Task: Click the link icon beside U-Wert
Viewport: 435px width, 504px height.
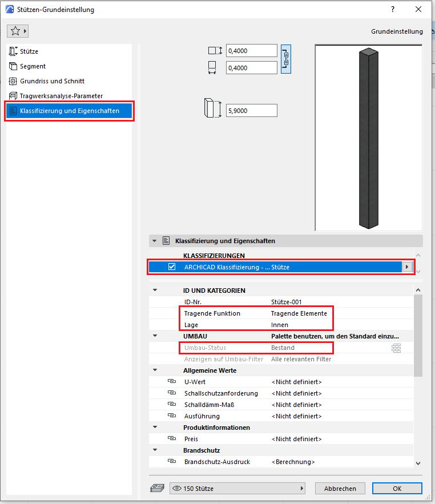Action: [171, 382]
